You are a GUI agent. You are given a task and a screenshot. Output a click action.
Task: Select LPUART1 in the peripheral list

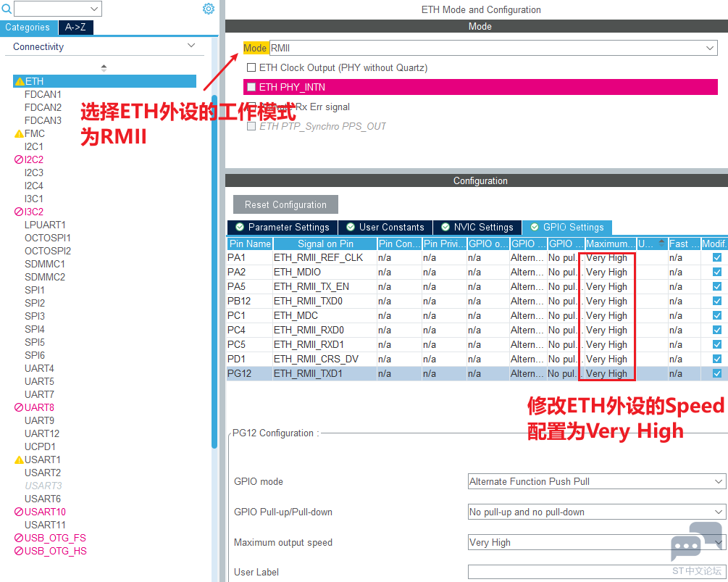pos(46,225)
